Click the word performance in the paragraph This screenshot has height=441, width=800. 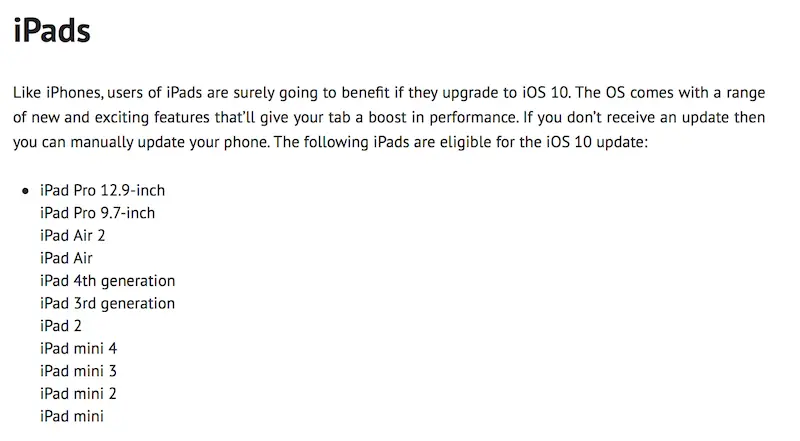point(473,117)
